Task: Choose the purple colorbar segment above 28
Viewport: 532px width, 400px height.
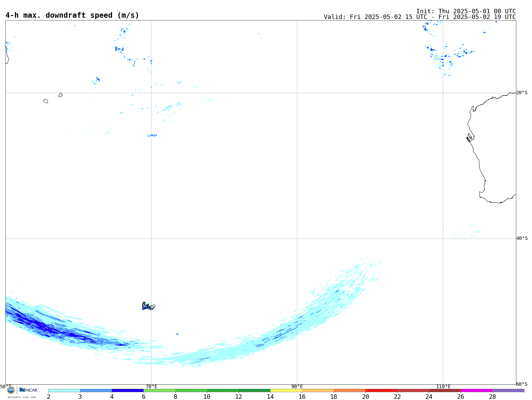Action: click(508, 391)
